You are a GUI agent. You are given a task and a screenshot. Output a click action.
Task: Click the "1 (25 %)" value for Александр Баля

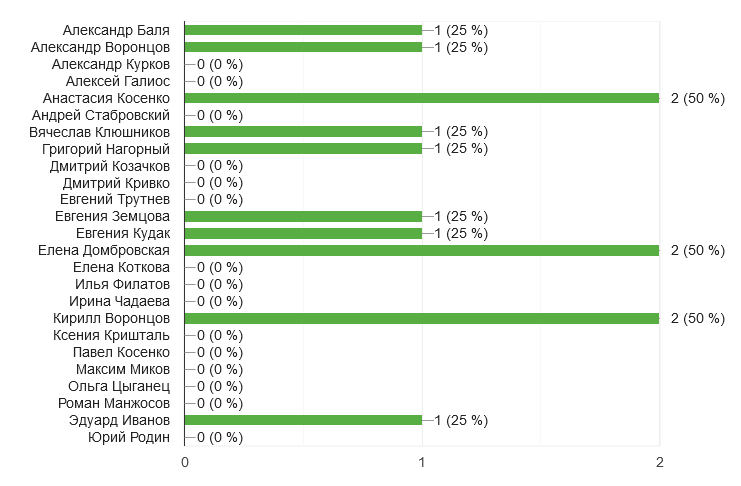461,30
